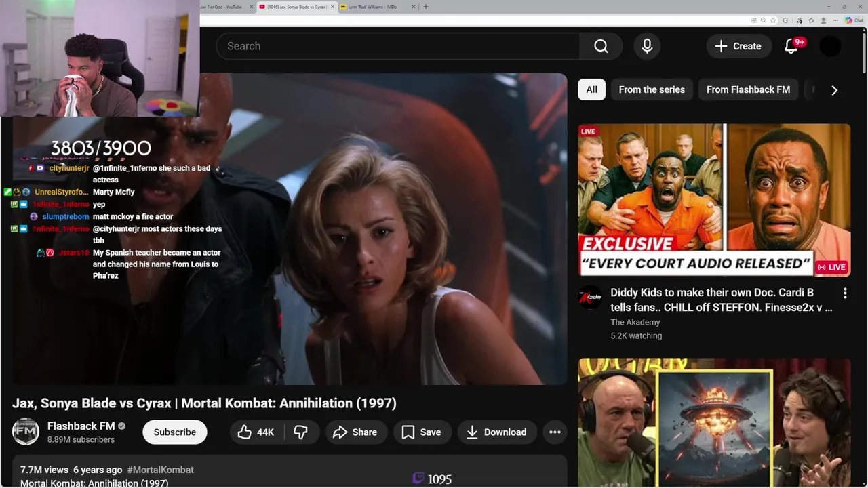Viewport: 868px width, 488px height.
Task: Select the All filter chip
Action: tap(592, 89)
